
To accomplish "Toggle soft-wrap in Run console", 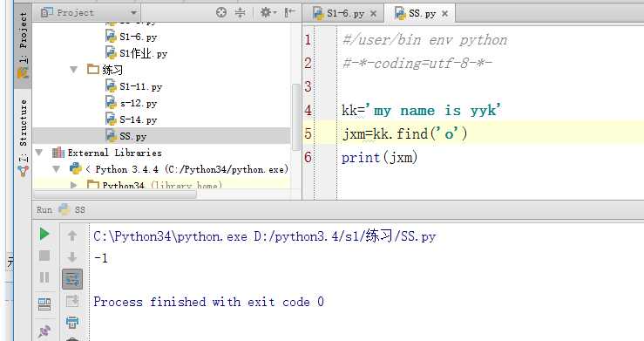I will coord(72,279).
